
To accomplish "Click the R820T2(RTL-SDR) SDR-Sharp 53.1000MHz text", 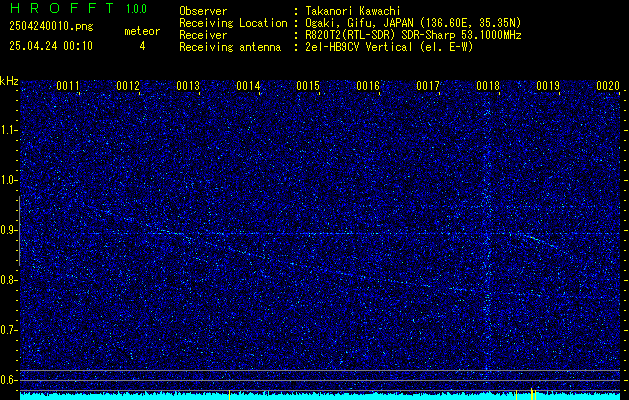I will pyautogui.click(x=413, y=35).
